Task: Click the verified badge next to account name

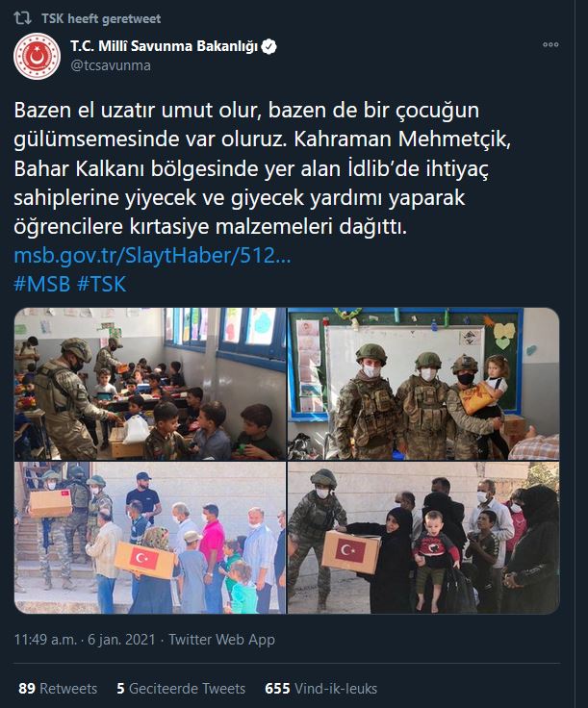Action: (x=269, y=46)
